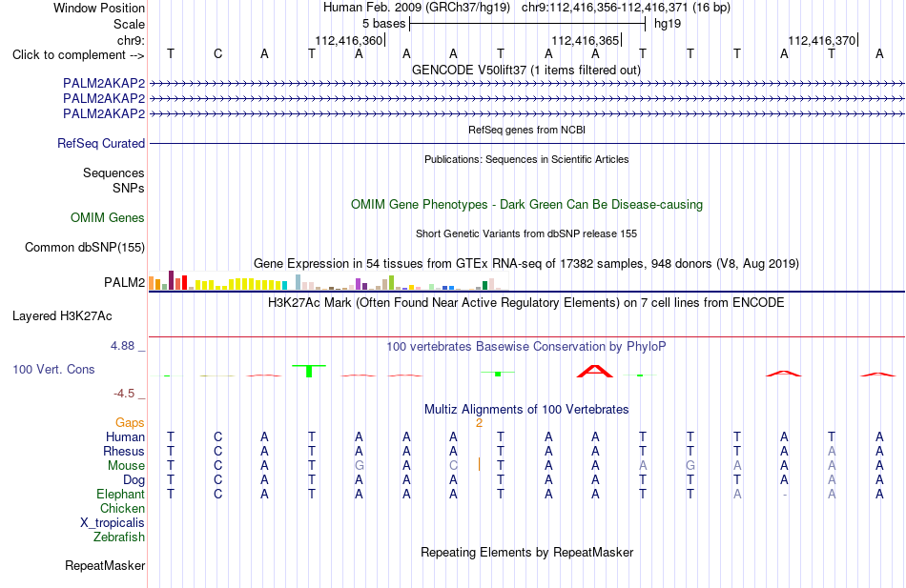Click 'Multiz Alignments of 100 Vertebrates' title
This screenshot has width=906, height=588.
pyautogui.click(x=526, y=410)
